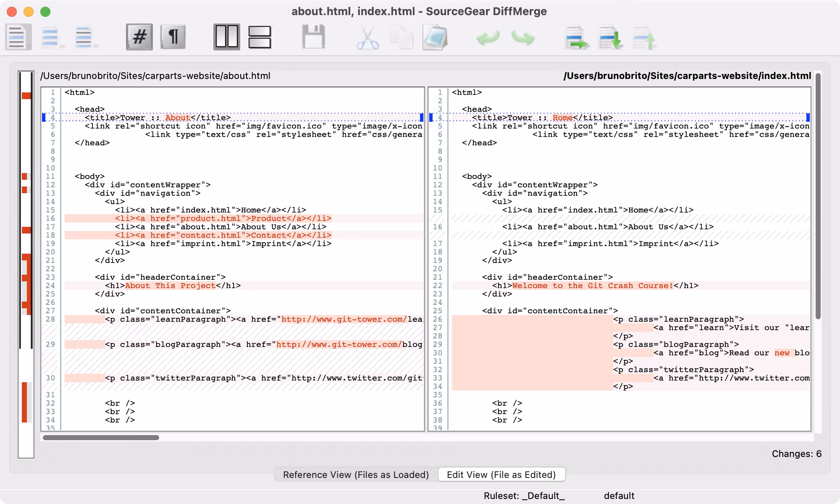The height and width of the screenshot is (504, 840).
Task: Open the Reference View (Files as Loaded) tab
Action: point(356,475)
